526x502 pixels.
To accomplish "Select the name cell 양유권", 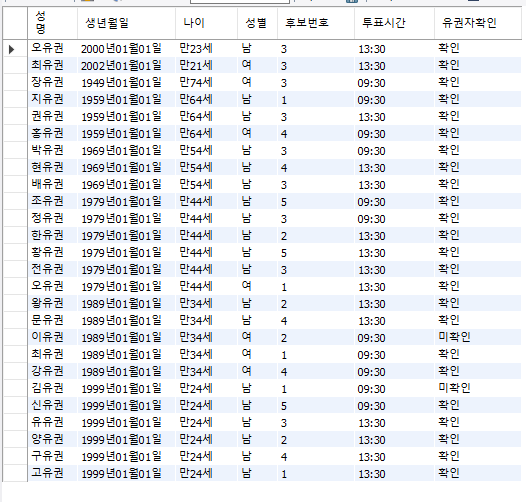I will pyautogui.click(x=53, y=440).
